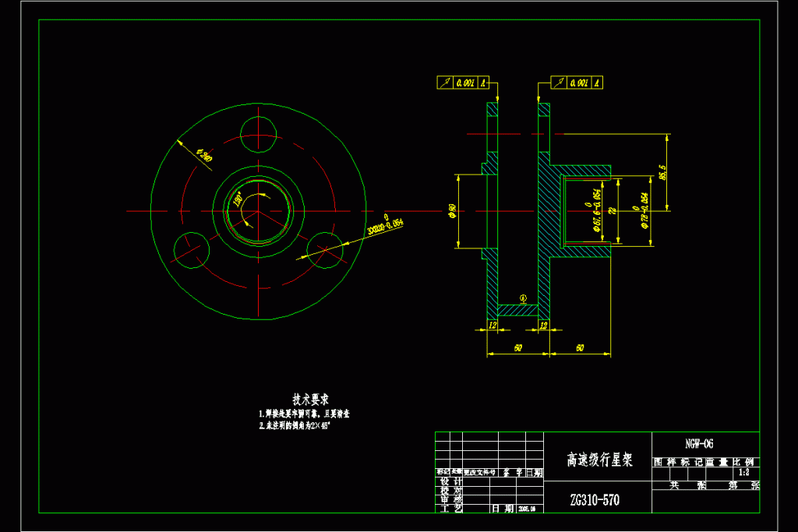This screenshot has height=532, width=798.
Task: Click the left 12 width dimension
Action: (493, 324)
